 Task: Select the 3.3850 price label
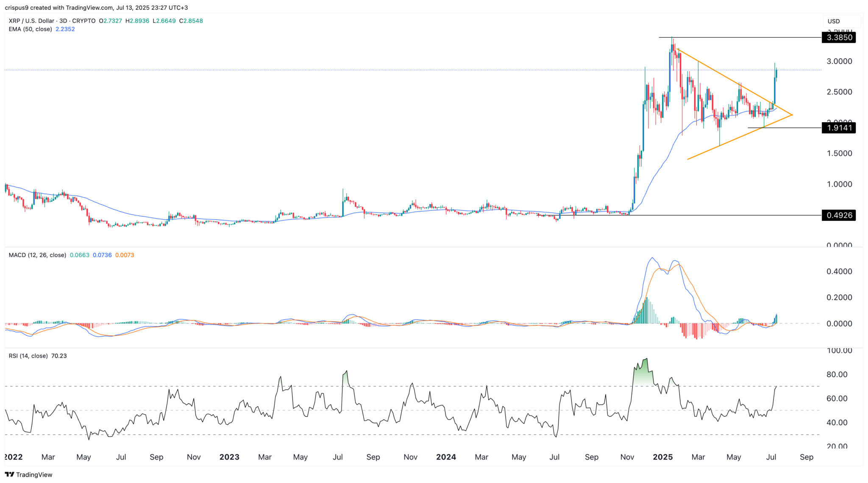click(838, 37)
